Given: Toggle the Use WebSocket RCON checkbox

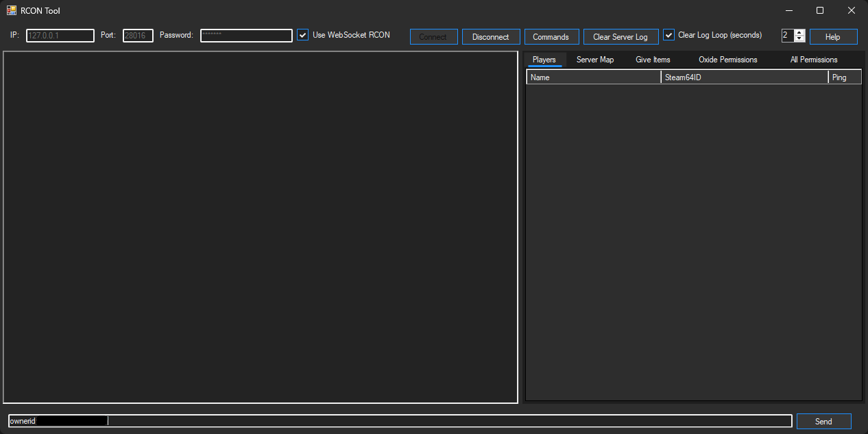Looking at the screenshot, I should (x=303, y=35).
